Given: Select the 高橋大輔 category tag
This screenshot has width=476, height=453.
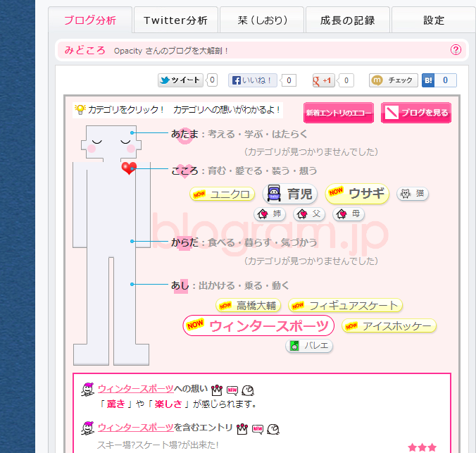Looking at the screenshot, I should [x=248, y=305].
